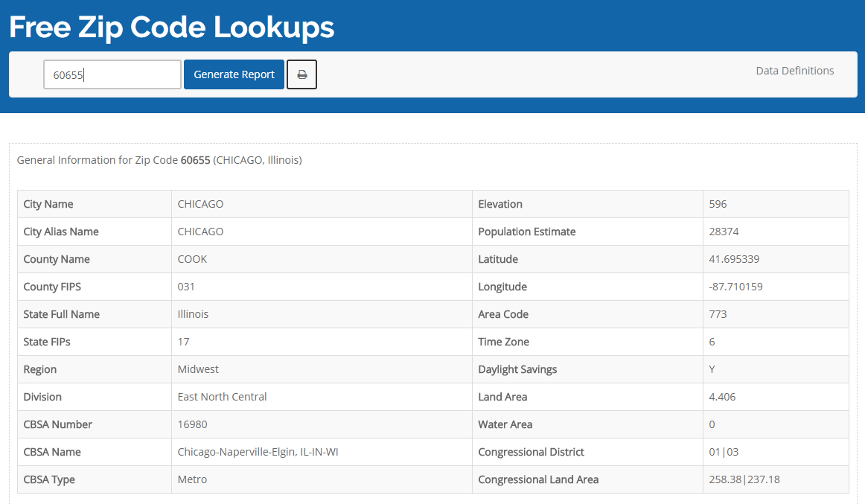
Task: Click the City Name value CHICAGO
Action: [x=200, y=204]
